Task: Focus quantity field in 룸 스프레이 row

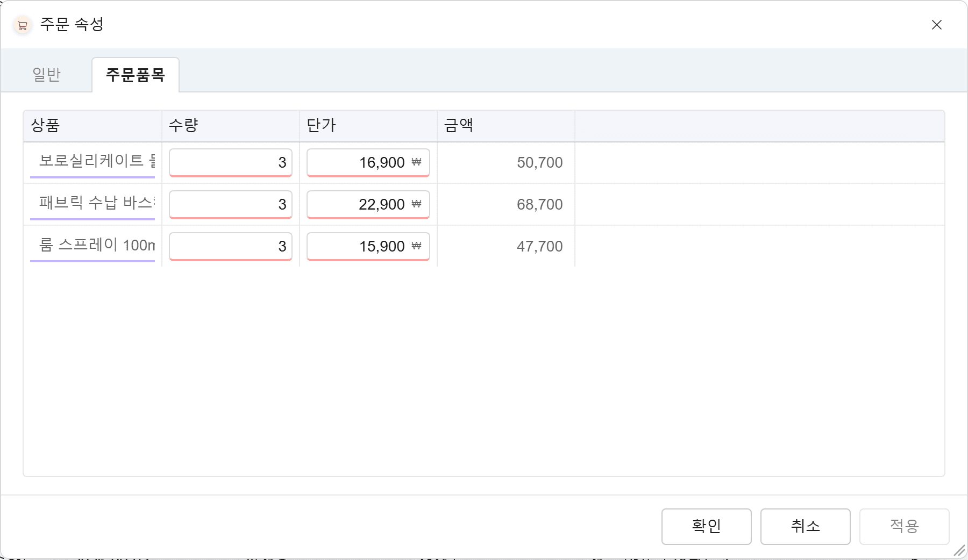Action: (231, 246)
